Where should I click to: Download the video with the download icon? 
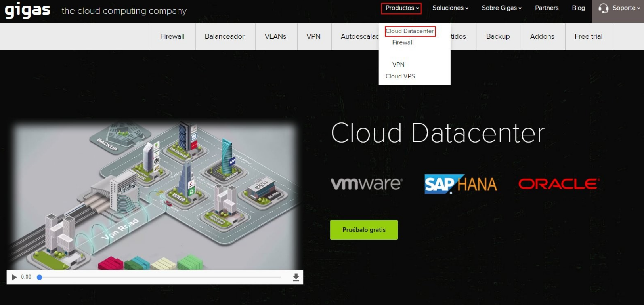(296, 277)
